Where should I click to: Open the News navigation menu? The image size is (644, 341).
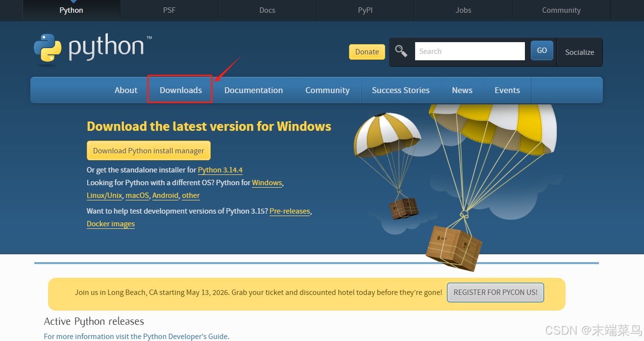(x=462, y=90)
